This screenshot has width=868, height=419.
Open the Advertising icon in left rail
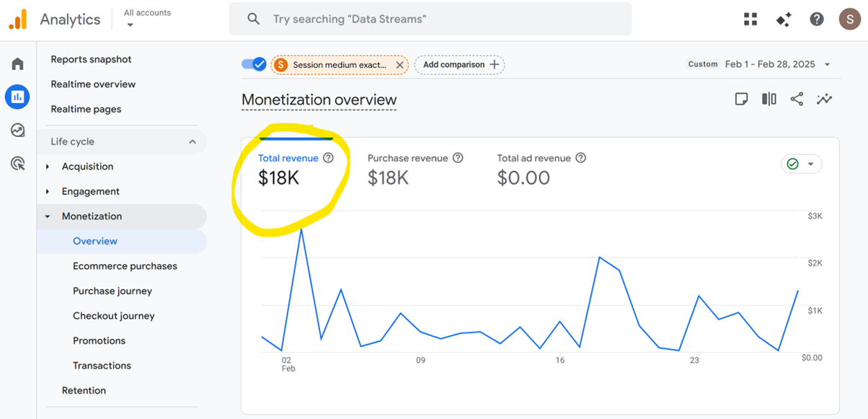coord(17,164)
